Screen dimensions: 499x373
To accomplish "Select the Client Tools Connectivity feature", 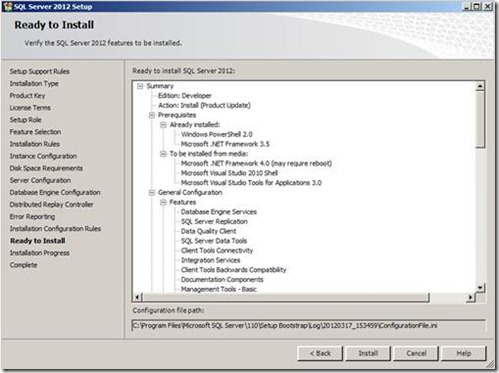I will [217, 250].
